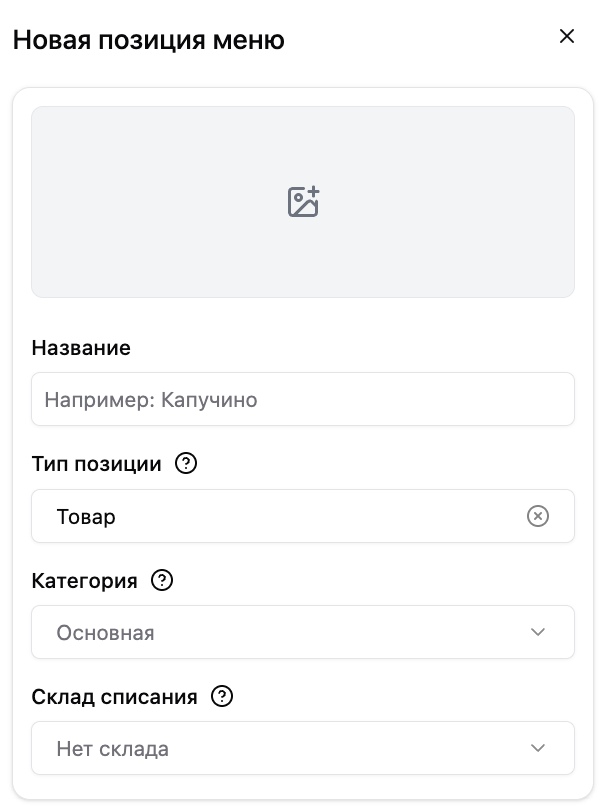606x810 pixels.
Task: Focus the Название text input
Action: [x=303, y=399]
